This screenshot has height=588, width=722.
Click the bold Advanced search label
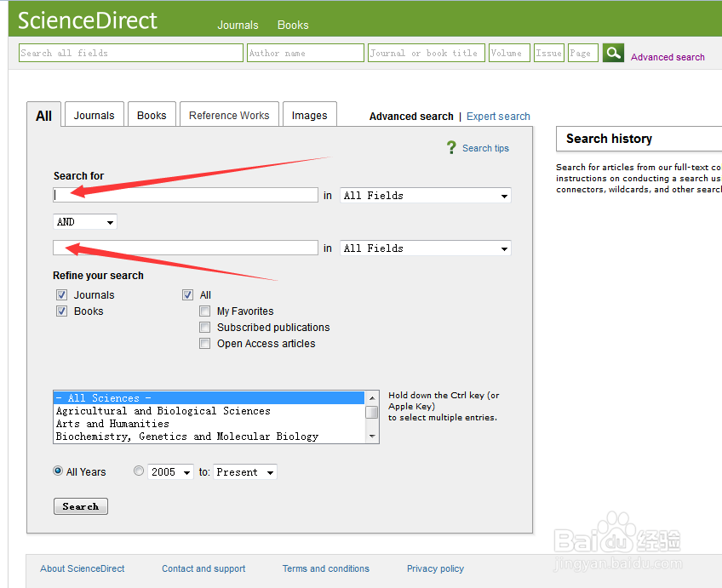(x=411, y=117)
